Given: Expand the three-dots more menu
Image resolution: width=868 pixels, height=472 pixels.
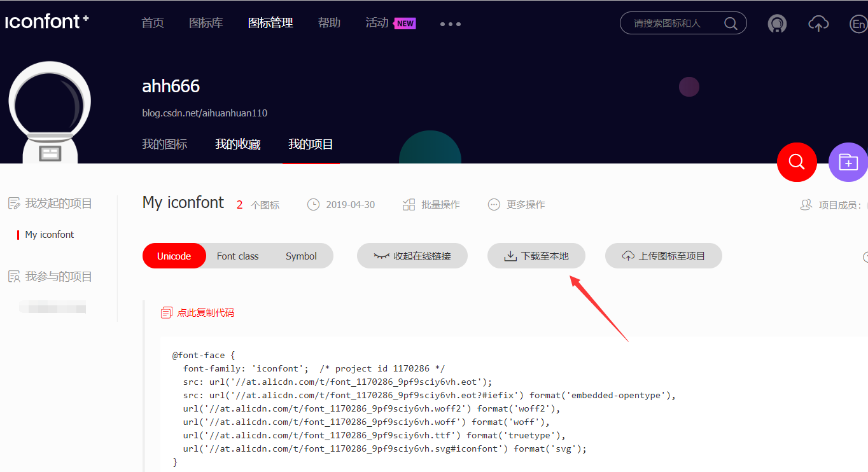Looking at the screenshot, I should tap(451, 24).
